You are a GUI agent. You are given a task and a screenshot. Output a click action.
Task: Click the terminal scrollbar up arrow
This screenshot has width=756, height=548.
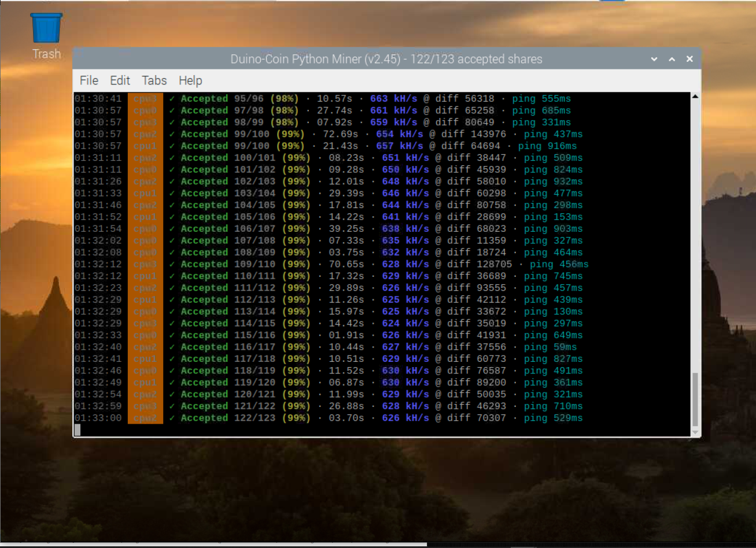pos(695,97)
